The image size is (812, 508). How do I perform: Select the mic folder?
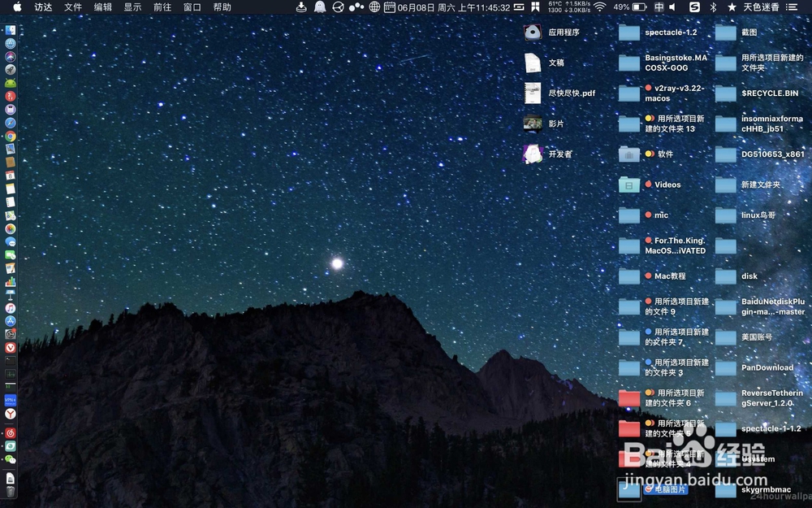click(643, 215)
